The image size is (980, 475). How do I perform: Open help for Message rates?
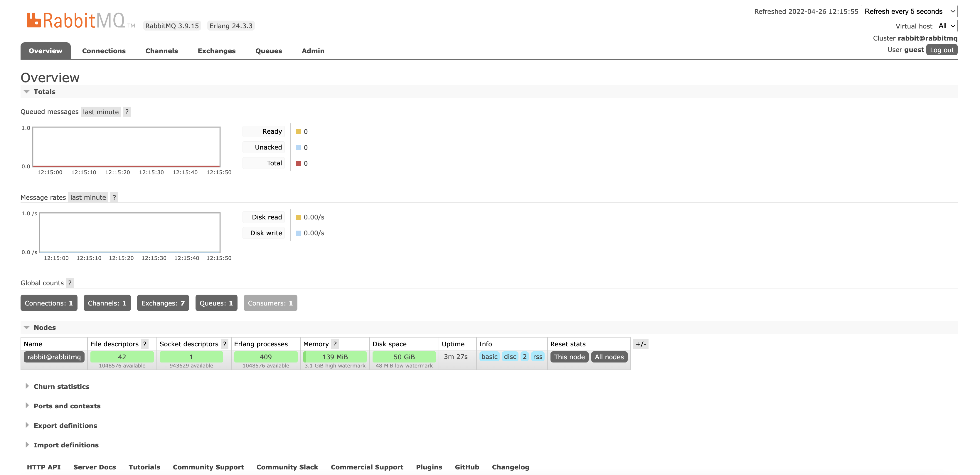tap(114, 197)
